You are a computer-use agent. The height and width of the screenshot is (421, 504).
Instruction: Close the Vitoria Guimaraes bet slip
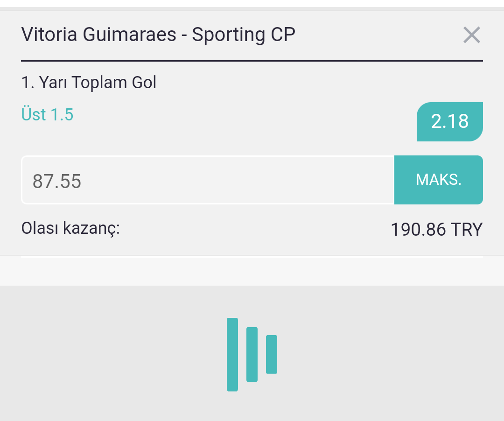(471, 35)
